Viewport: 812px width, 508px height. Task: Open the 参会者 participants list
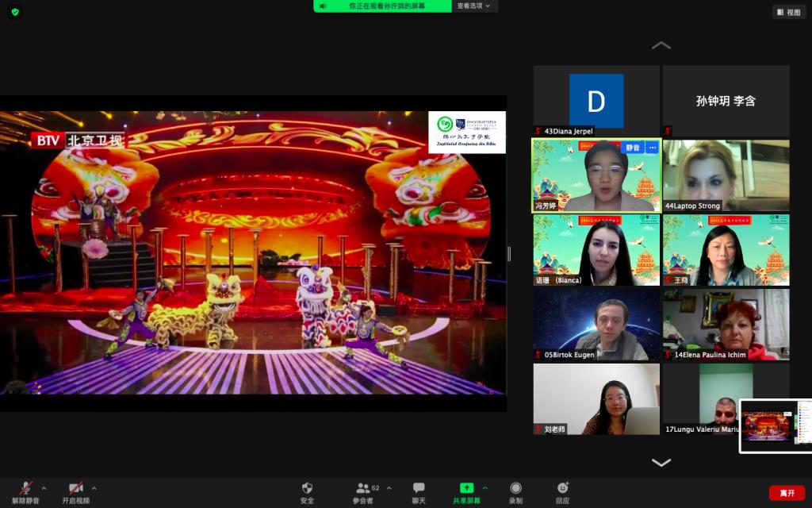pos(362,488)
